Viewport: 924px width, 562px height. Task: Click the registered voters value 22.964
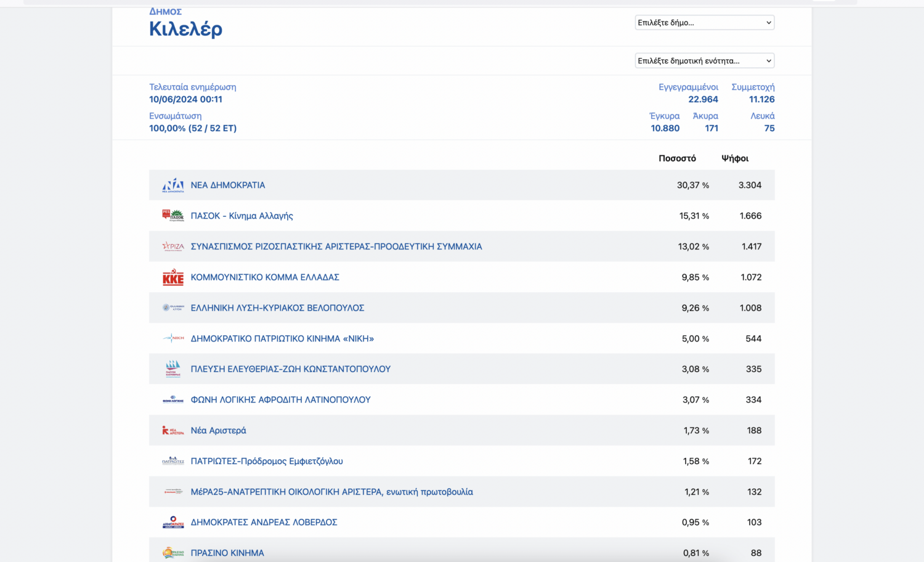[703, 99]
